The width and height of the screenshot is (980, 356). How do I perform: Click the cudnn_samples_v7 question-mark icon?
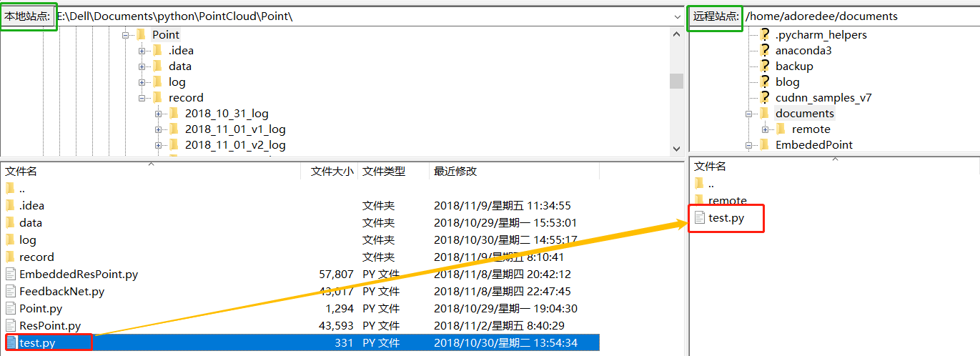point(764,97)
